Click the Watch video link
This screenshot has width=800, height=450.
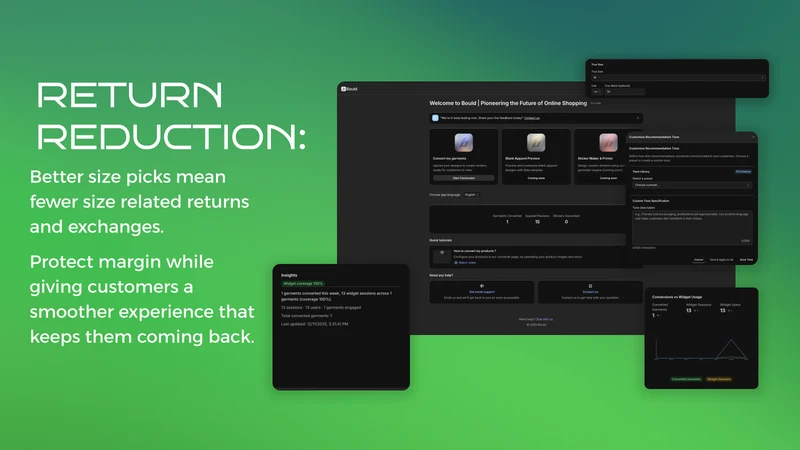pyautogui.click(x=465, y=263)
